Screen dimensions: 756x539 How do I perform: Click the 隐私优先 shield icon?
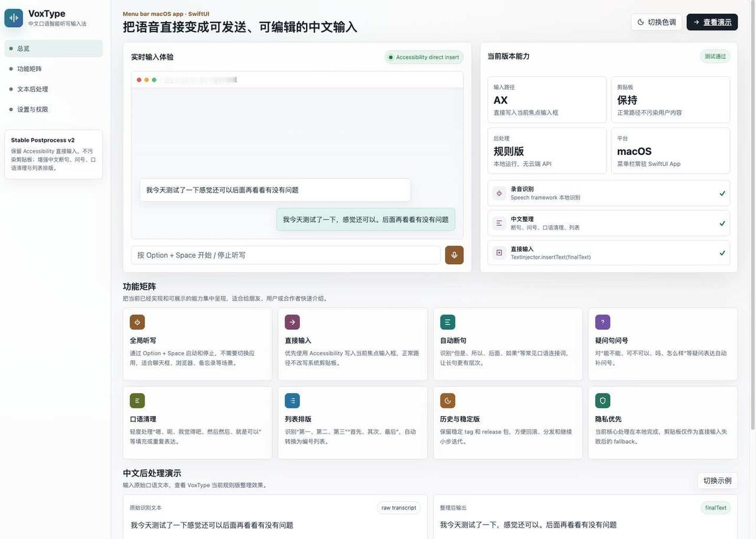click(602, 401)
